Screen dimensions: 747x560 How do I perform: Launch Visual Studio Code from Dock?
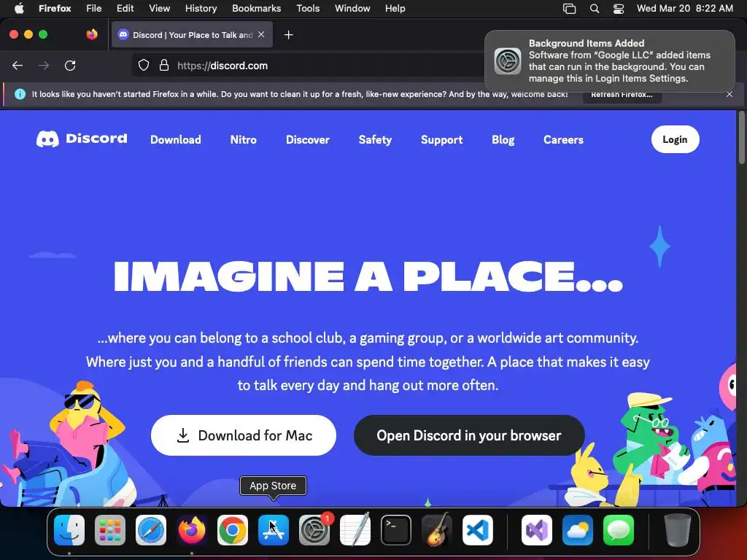coord(478,530)
